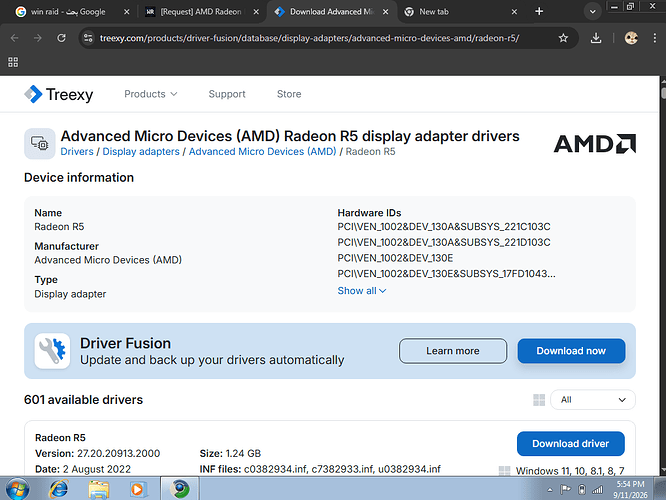Click hardware ID PCI\VEN_1002&DEV_130E
This screenshot has width=666, height=500.
395,258
